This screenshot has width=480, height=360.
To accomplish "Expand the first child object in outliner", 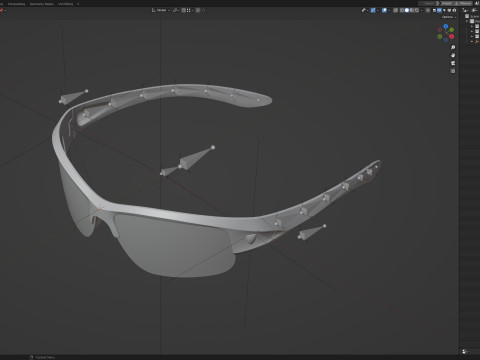I will (472, 26).
